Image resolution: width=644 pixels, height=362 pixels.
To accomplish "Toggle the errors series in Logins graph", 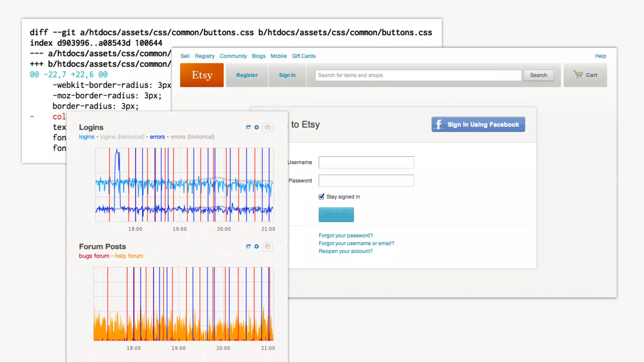I will [x=157, y=137].
